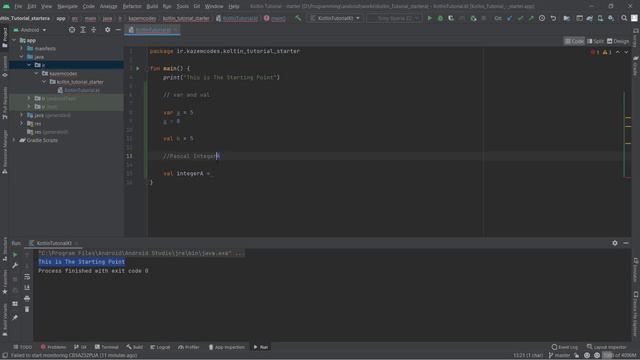Place cursor on the 'val integerA =' line

coord(188,173)
